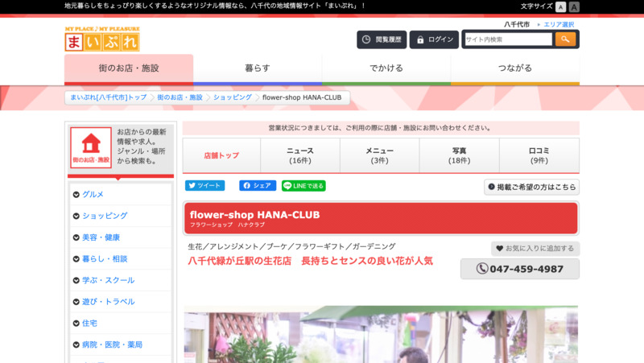644x363 pixels.
Task: Open グルメ sidebar category
Action: click(x=93, y=194)
